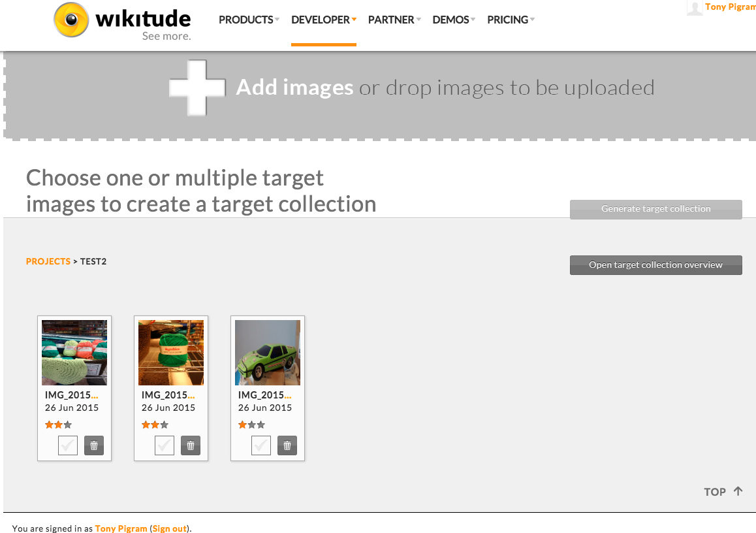Open the DEVELOPER menu
Screen dimensions: 756x533
(x=324, y=20)
